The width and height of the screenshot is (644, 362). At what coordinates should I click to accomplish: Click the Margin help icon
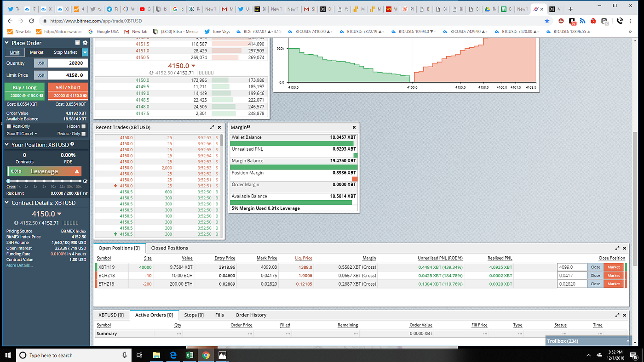coord(248,127)
